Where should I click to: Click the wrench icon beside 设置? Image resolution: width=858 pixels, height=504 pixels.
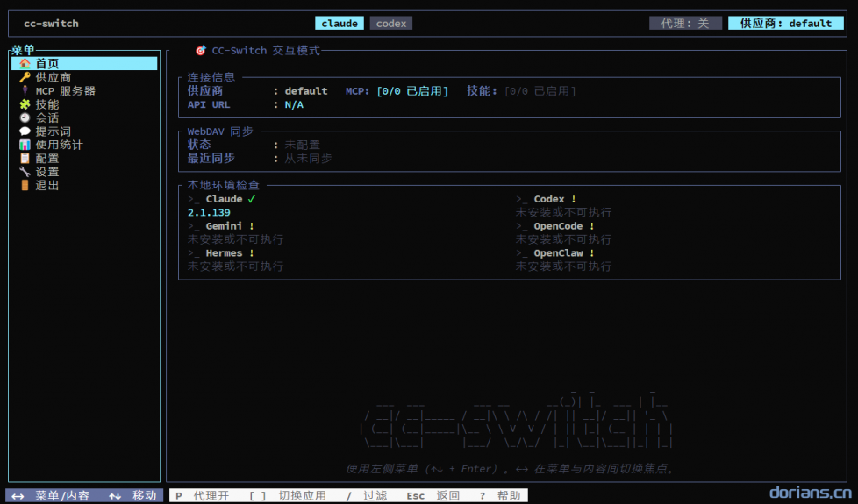tap(25, 172)
